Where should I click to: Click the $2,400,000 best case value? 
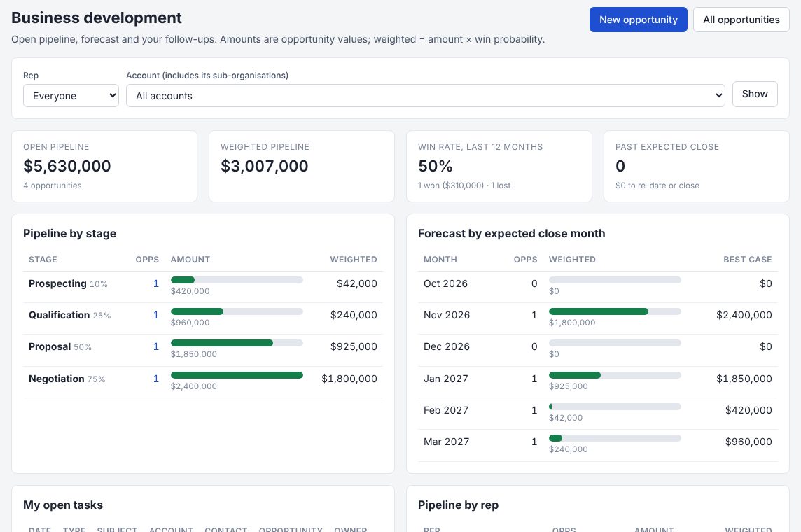point(744,315)
